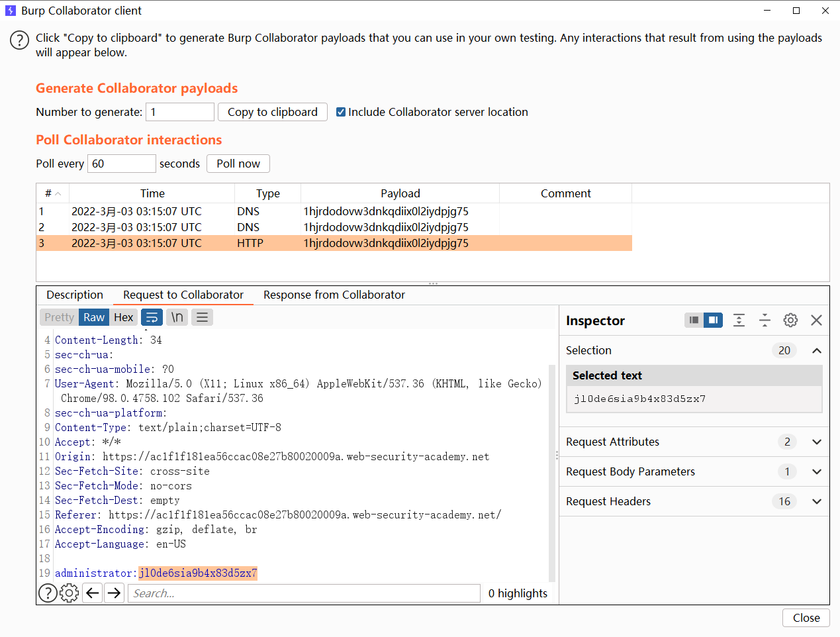Screen dimensions: 840x637
Task: Click Copy to clipboard button
Action: click(273, 112)
